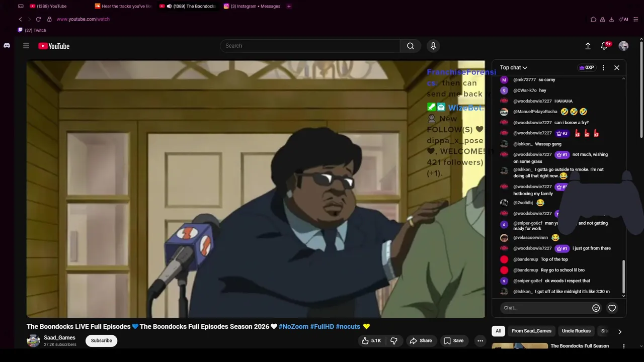Open chat options three-dot menu
Screen dimensions: 644x362
pos(603,67)
